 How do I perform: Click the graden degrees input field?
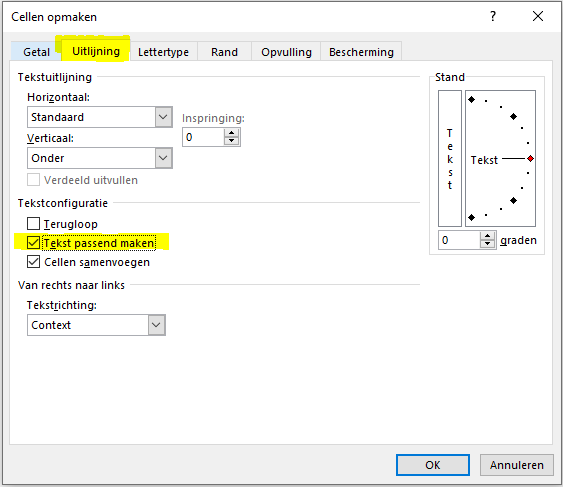click(x=459, y=240)
